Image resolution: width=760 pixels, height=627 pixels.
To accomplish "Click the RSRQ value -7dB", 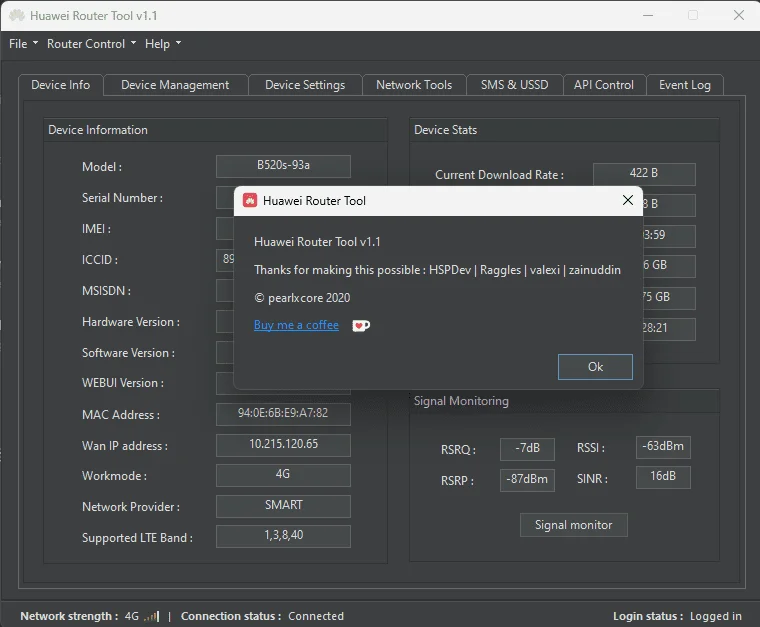I will pyautogui.click(x=527, y=448).
